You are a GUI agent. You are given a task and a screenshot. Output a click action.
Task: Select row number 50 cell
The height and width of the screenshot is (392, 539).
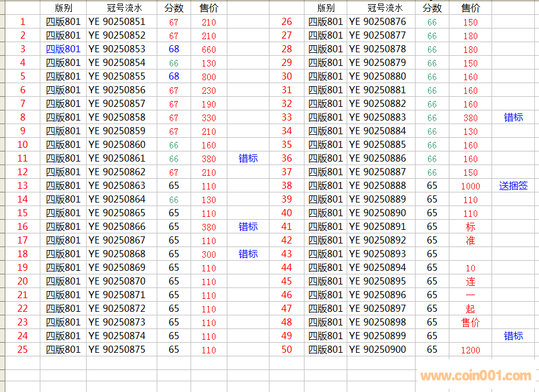point(287,349)
